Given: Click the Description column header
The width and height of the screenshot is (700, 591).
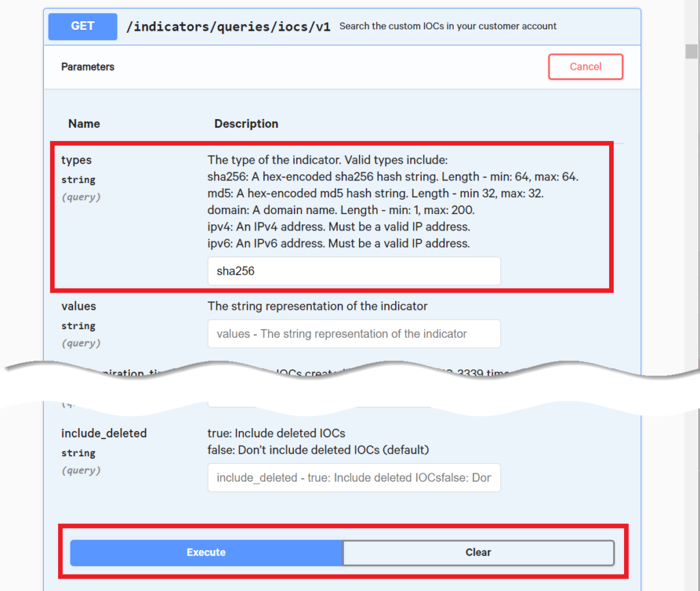Looking at the screenshot, I should click(x=246, y=124).
